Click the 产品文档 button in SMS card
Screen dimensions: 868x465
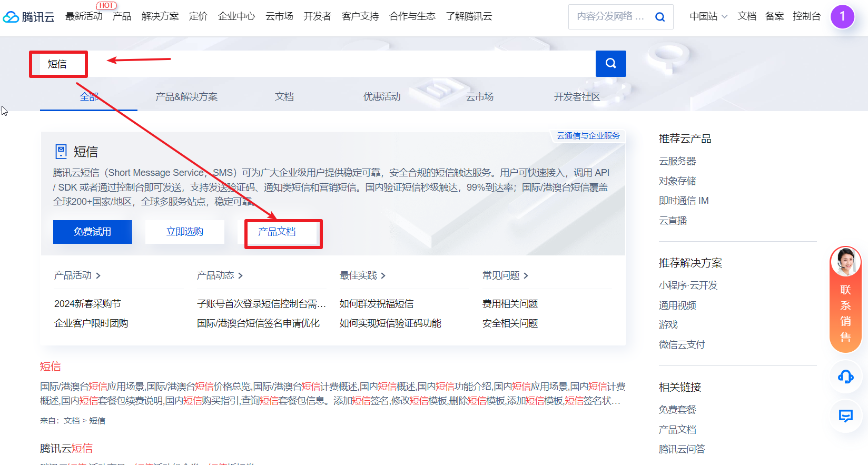pyautogui.click(x=277, y=232)
